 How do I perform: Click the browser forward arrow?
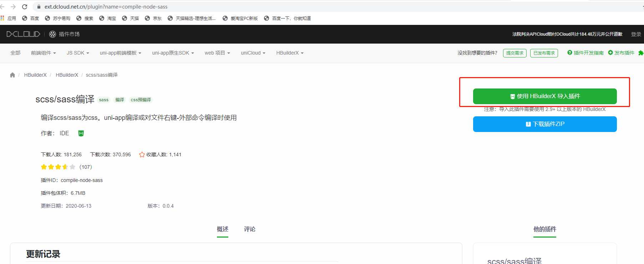coord(13,7)
